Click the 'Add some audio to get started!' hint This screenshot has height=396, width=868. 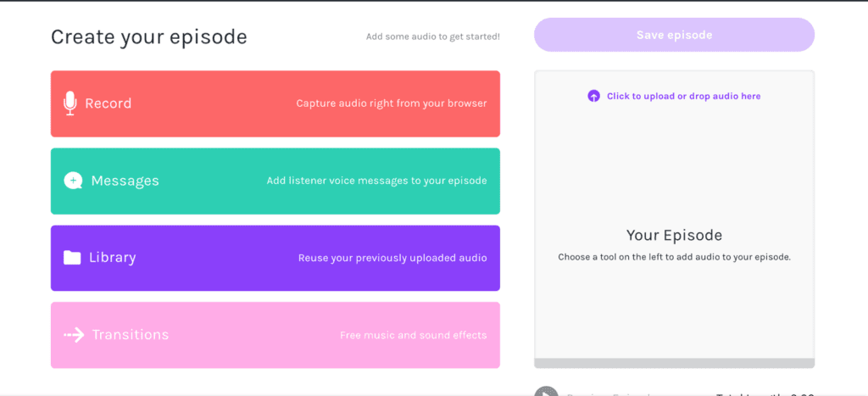coord(432,36)
